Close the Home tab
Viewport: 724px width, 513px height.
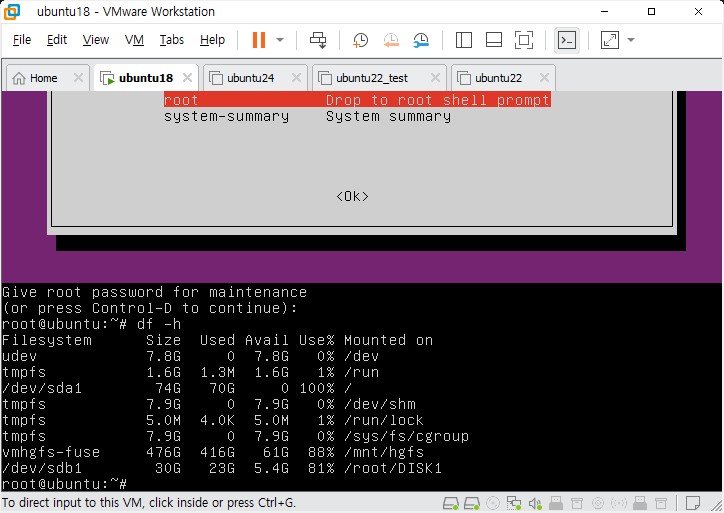[x=78, y=78]
